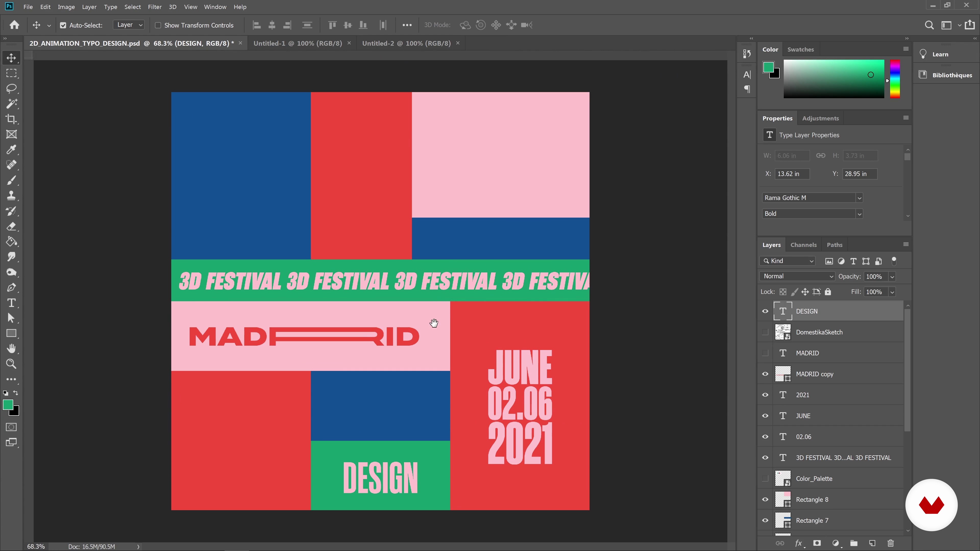Select the Clone Stamp tool
Viewport: 980px width, 551px height.
pyautogui.click(x=11, y=195)
